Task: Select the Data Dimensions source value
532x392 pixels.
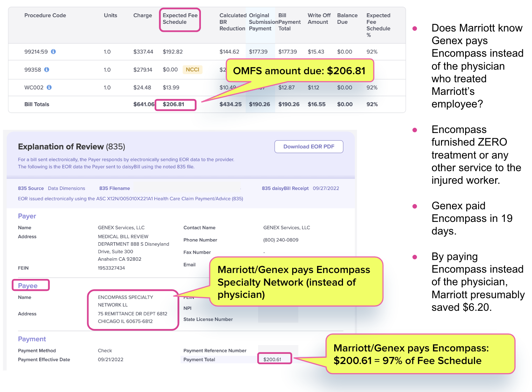Action: tap(66, 188)
